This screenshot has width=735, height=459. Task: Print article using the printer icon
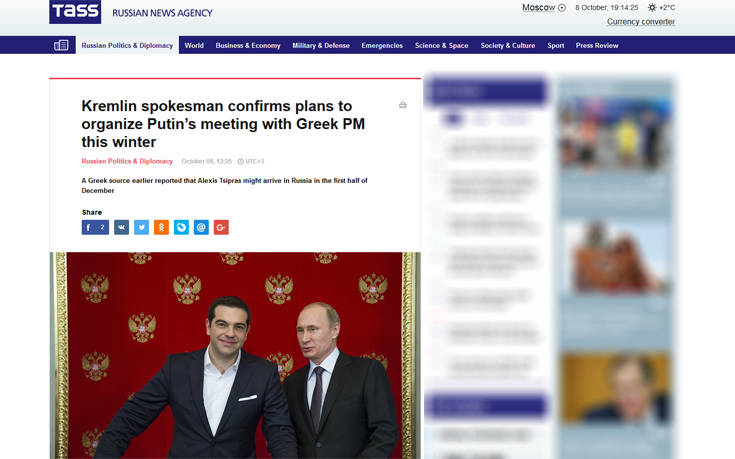tap(403, 105)
